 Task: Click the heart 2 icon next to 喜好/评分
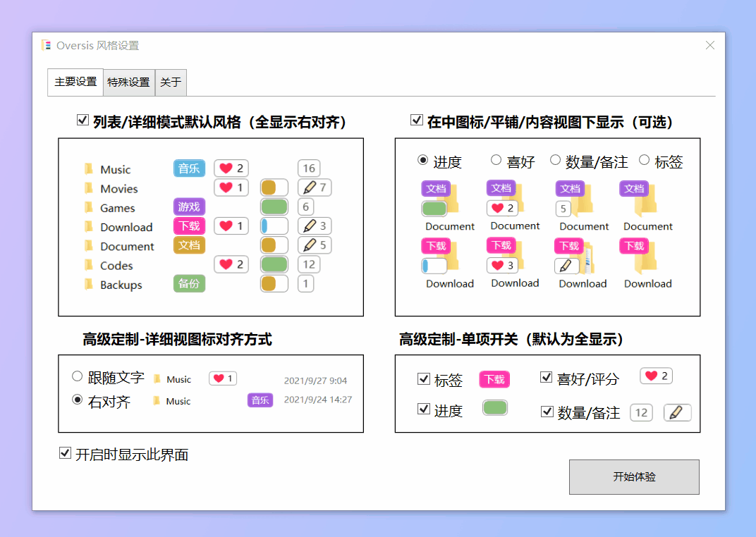[x=656, y=376]
